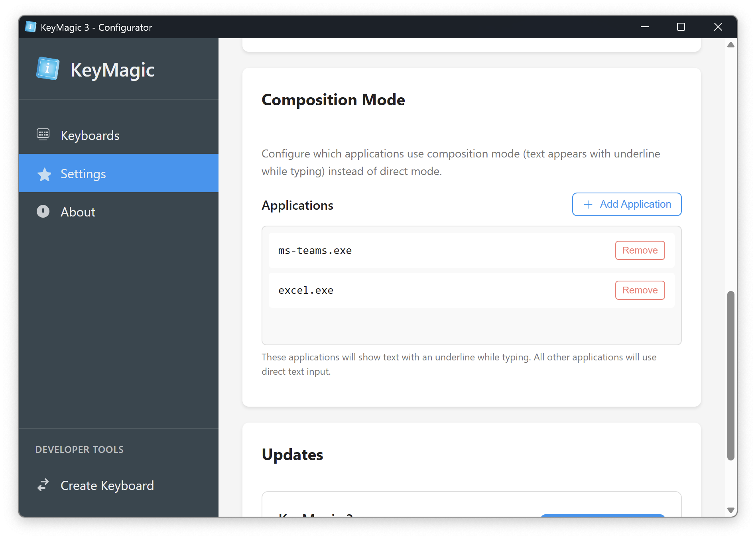Image resolution: width=756 pixels, height=539 pixels.
Task: Add a new application for composition mode
Action: pos(626,204)
